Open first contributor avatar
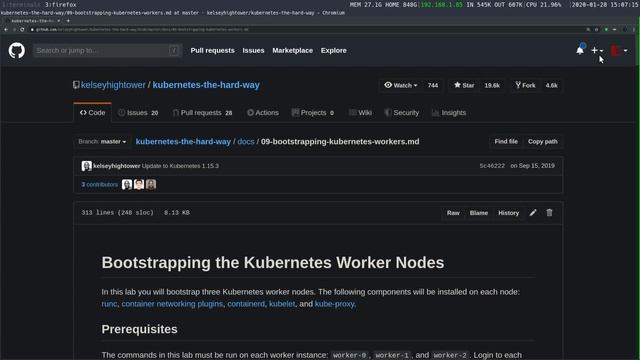 (x=127, y=184)
